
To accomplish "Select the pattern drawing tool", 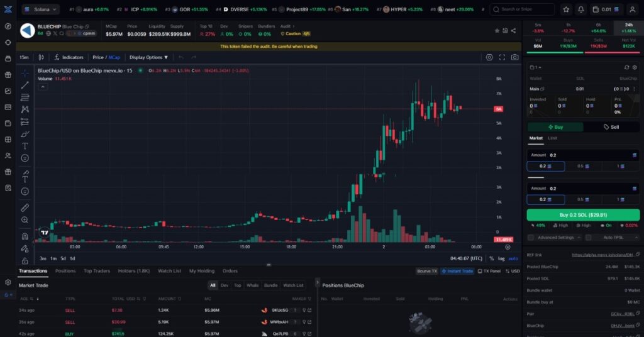I will pyautogui.click(x=25, y=109).
